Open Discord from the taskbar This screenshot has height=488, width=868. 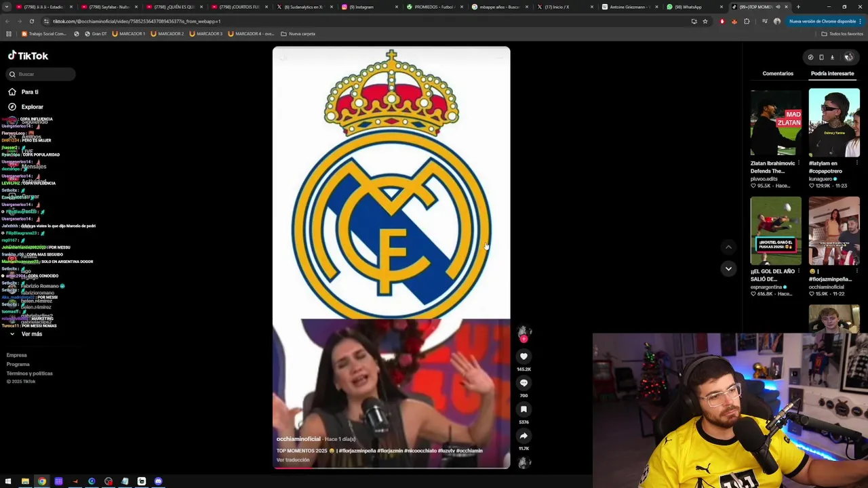click(158, 481)
